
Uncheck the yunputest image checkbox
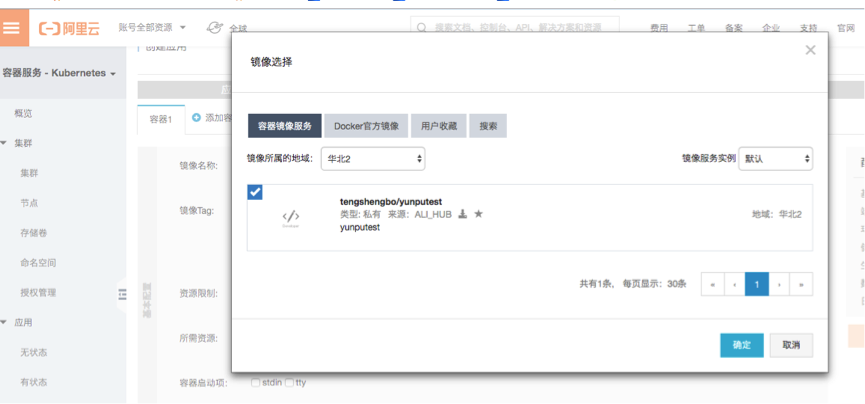(x=255, y=192)
